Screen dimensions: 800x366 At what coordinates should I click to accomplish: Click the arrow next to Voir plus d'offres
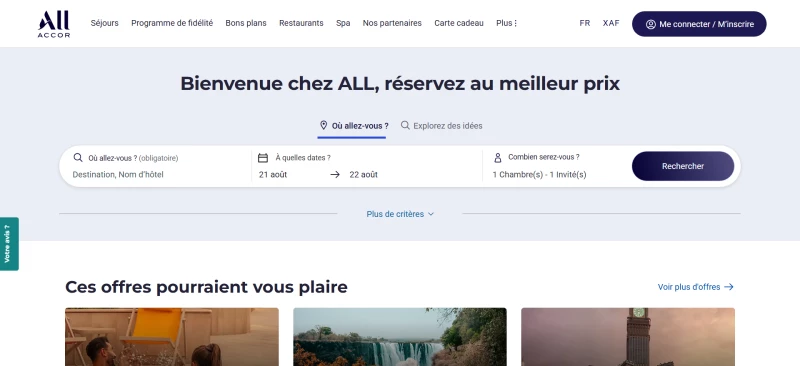coord(729,287)
